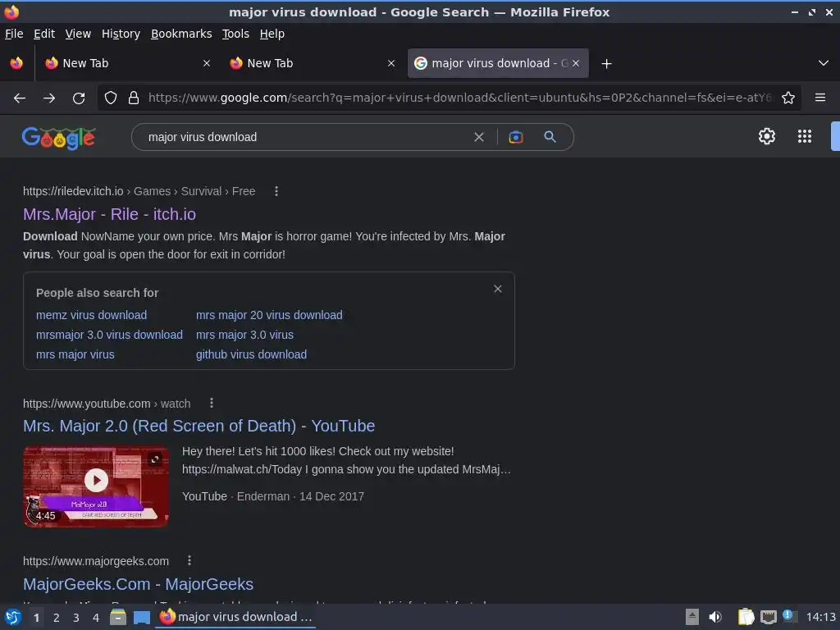The height and width of the screenshot is (630, 840).
Task: Open a new tab with the plus button
Action: point(606,64)
